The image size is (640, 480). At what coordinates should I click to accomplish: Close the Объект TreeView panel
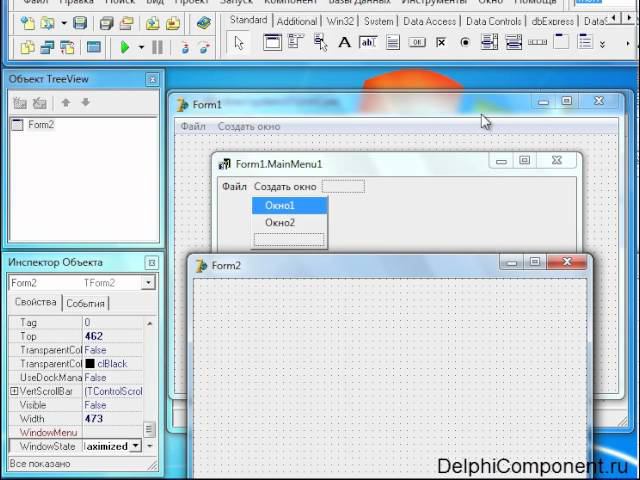coord(152,79)
